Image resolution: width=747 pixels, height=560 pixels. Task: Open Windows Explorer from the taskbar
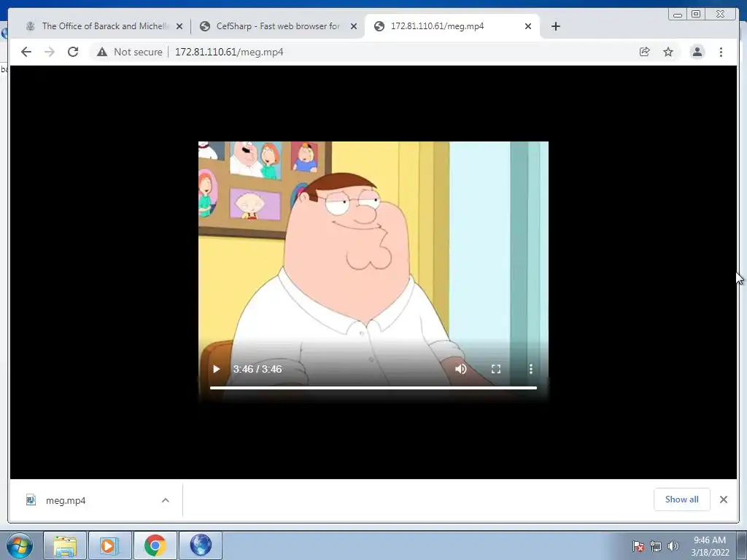pos(65,545)
